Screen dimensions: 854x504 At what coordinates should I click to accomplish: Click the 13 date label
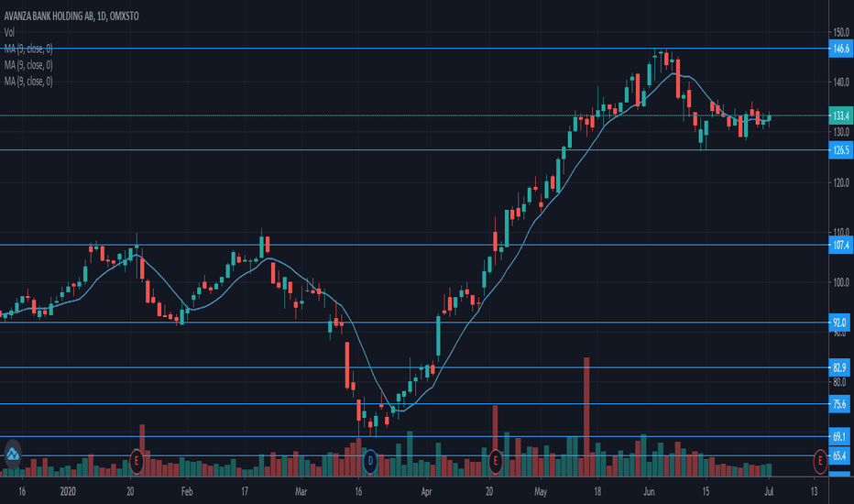click(x=814, y=491)
